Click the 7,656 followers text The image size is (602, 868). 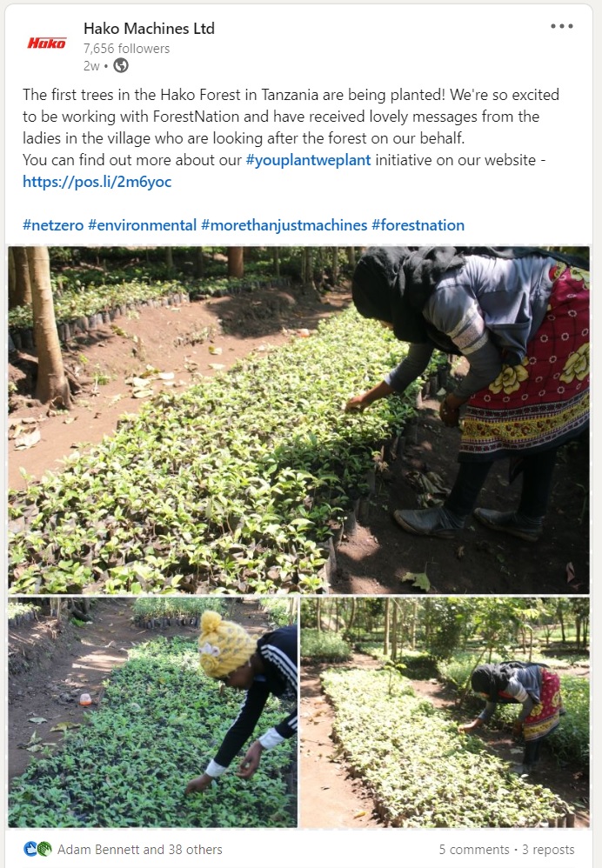126,49
